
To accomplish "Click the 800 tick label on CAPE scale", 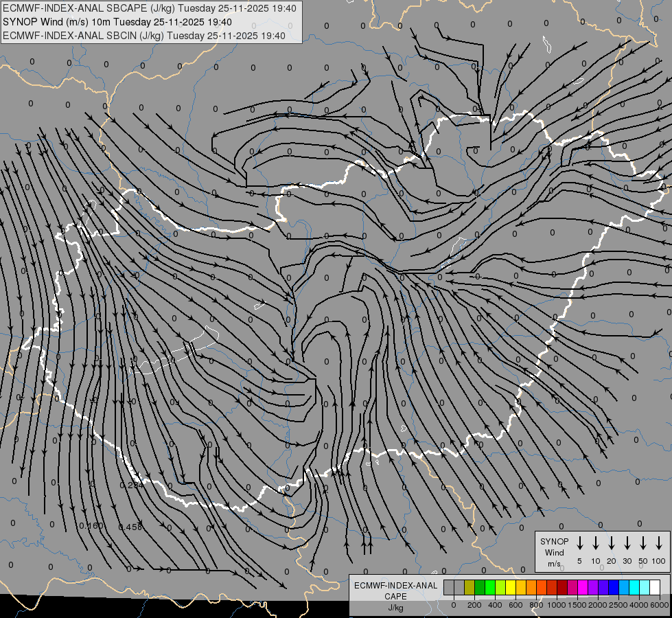I will point(536,605).
